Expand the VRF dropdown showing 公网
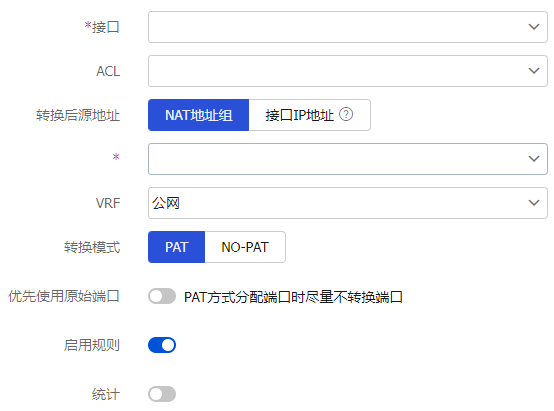Screen dimensions: 554x411 [348, 203]
